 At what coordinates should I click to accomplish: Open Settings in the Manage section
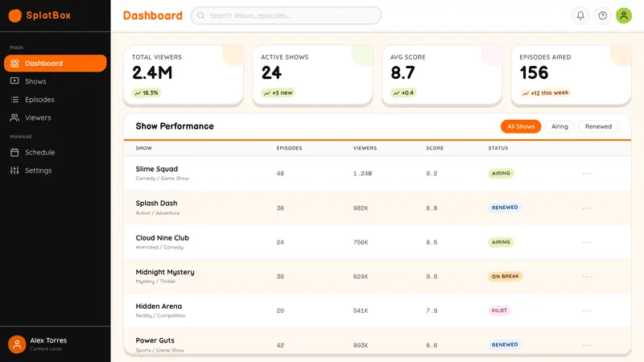click(x=55, y=171)
